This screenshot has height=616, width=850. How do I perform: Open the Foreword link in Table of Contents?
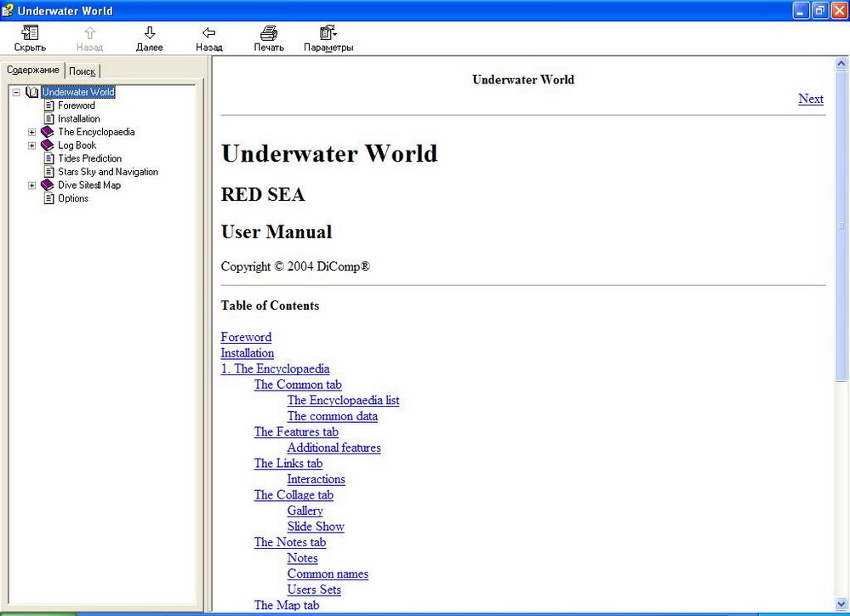tap(246, 337)
